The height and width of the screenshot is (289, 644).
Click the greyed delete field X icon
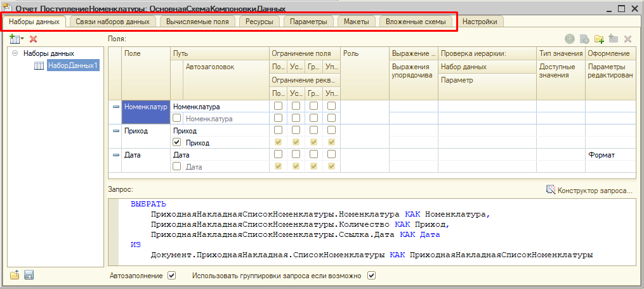point(628,39)
